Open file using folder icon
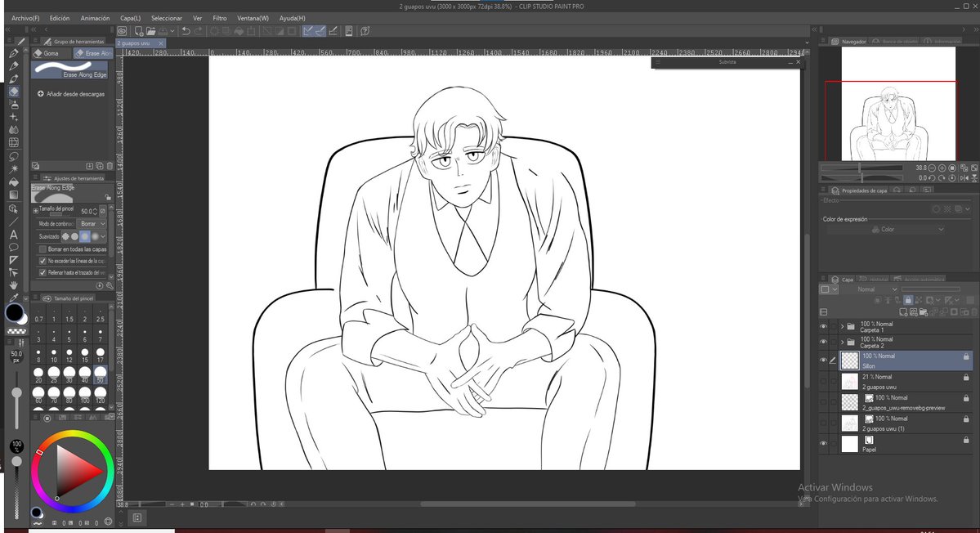This screenshot has height=533, width=980. 150,30
